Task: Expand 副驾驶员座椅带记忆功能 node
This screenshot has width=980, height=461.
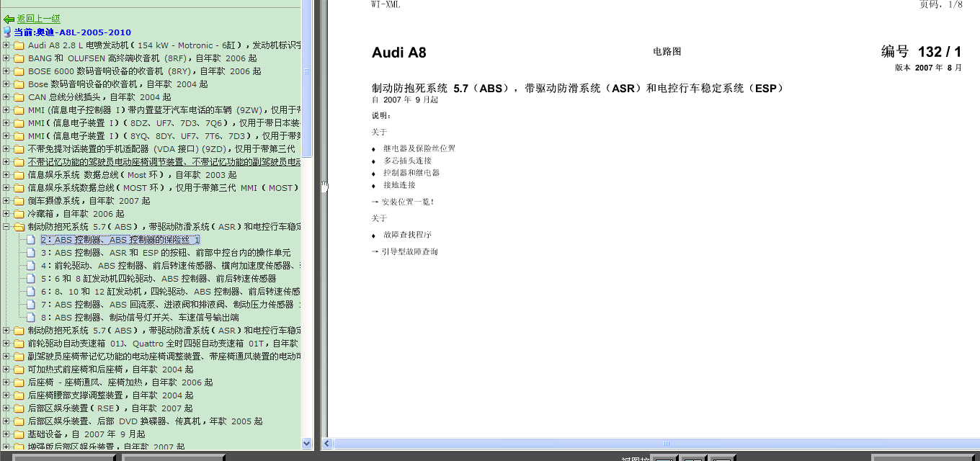Action: pos(6,357)
